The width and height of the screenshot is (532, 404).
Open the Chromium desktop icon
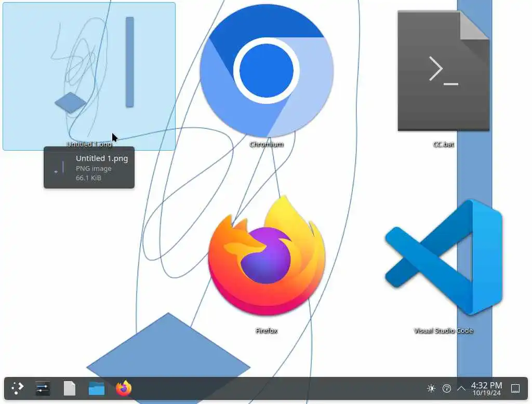pyautogui.click(x=267, y=71)
